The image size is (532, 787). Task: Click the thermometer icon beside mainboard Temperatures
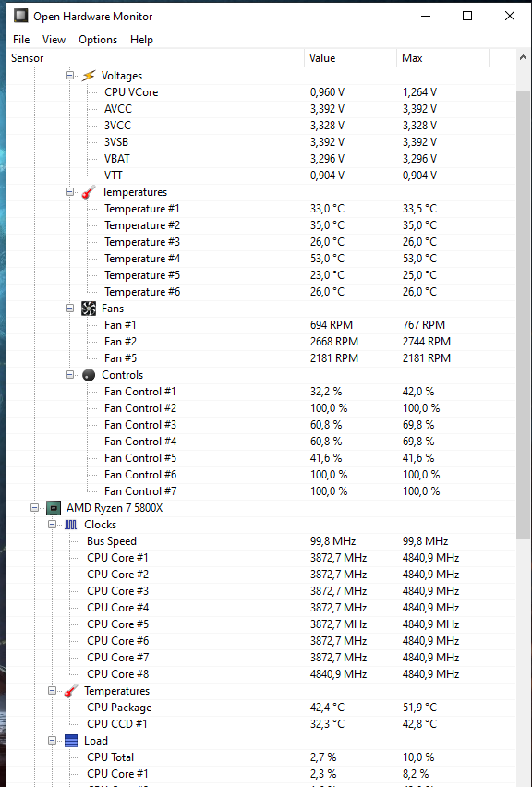point(89,192)
